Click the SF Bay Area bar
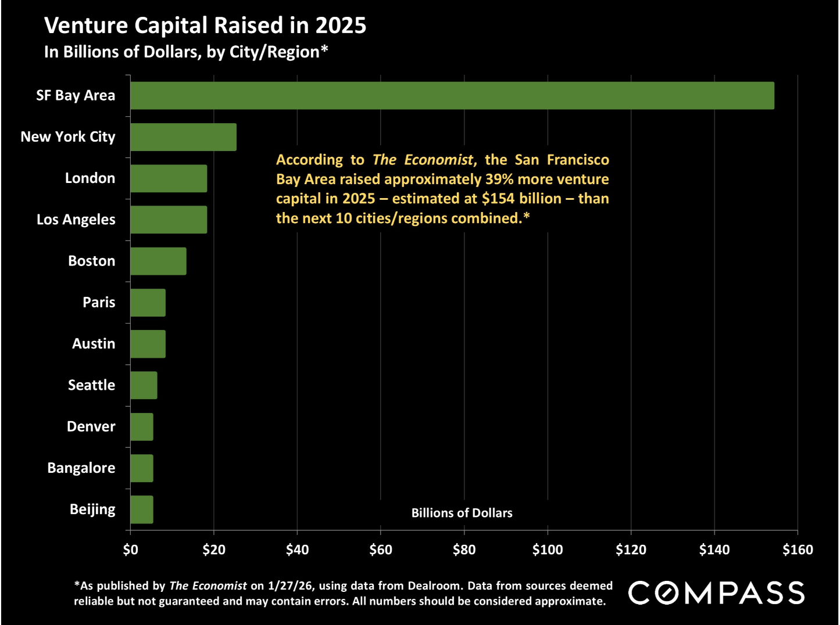This screenshot has height=625, width=840. click(x=452, y=96)
